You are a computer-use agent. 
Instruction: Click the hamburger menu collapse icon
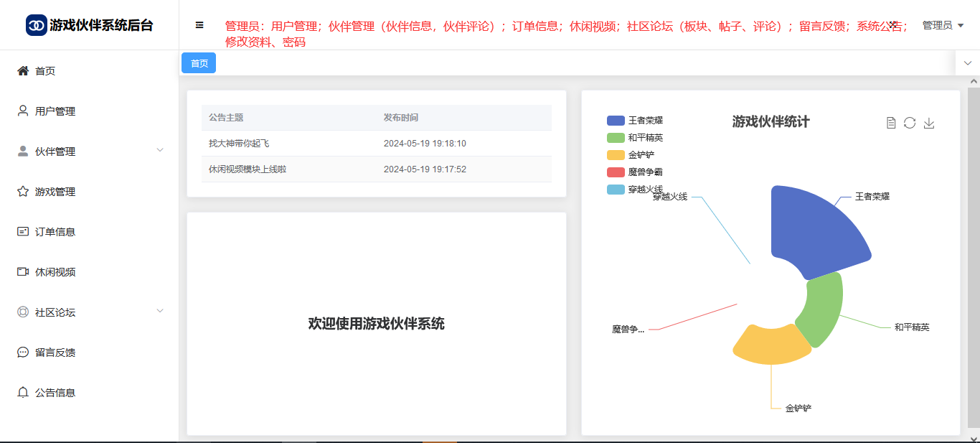(x=199, y=25)
